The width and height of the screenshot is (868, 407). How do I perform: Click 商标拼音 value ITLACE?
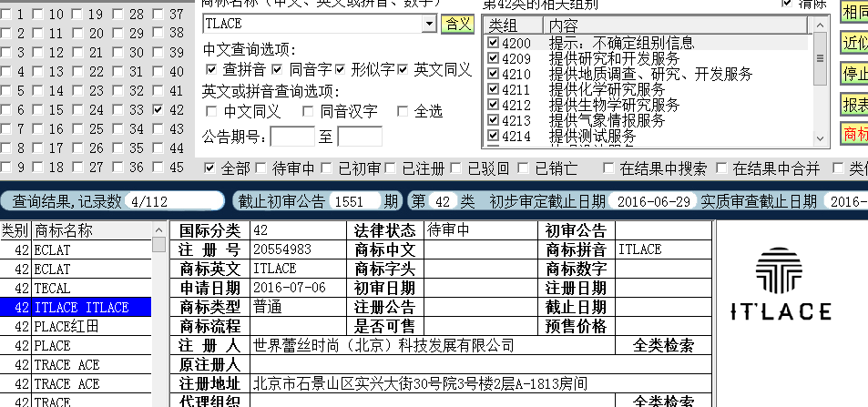[x=640, y=249]
